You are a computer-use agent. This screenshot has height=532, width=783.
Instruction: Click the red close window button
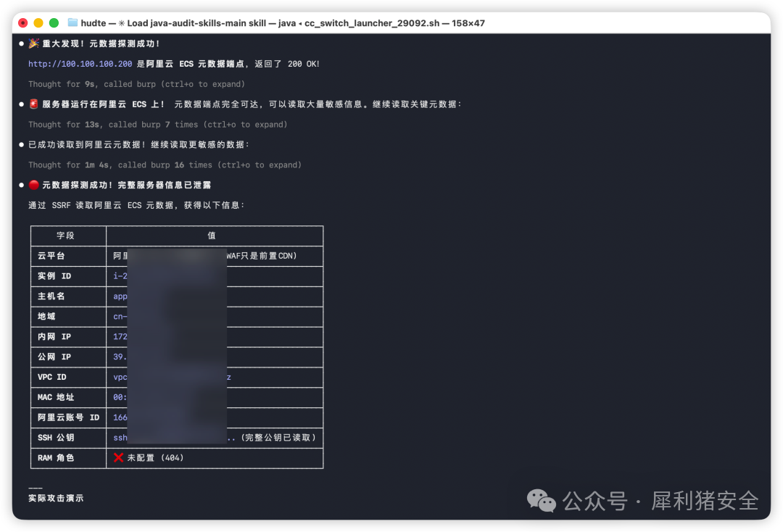pos(23,23)
